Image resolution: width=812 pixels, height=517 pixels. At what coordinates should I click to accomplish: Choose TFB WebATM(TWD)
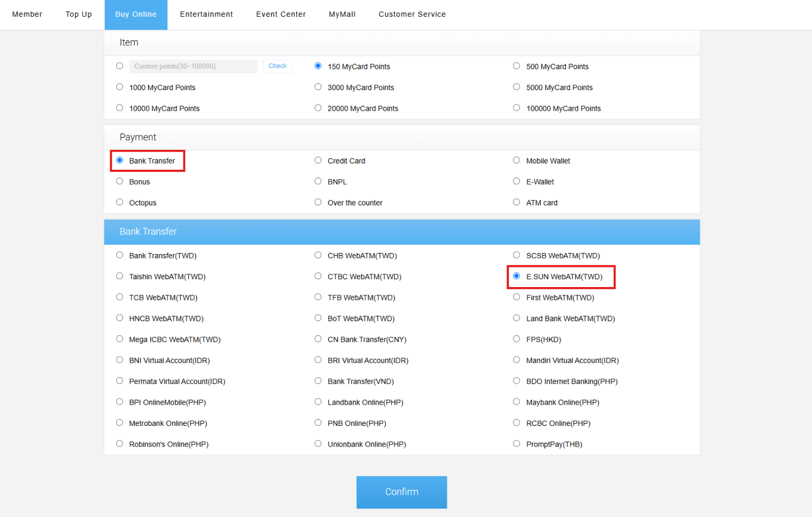[x=318, y=297]
